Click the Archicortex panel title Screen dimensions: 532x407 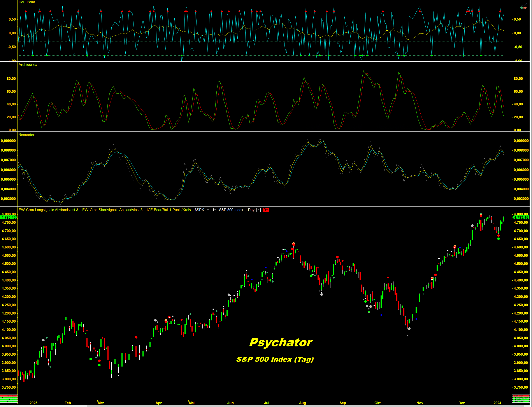tap(28, 65)
